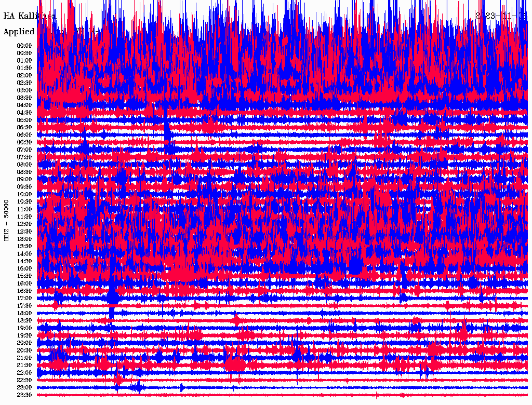
Task: Click the 20:00 time label
Action: coord(24,343)
